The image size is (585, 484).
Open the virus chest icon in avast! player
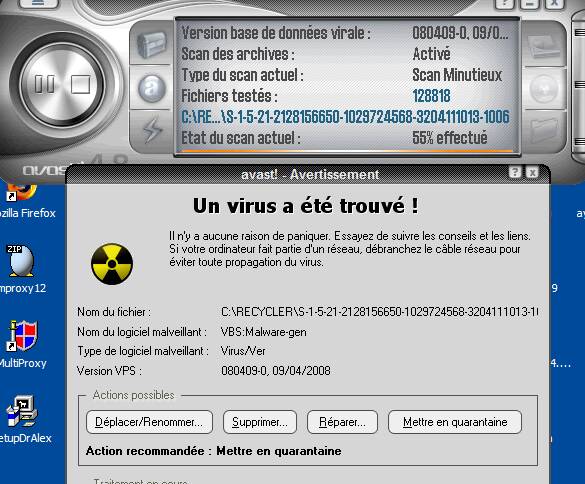151,44
